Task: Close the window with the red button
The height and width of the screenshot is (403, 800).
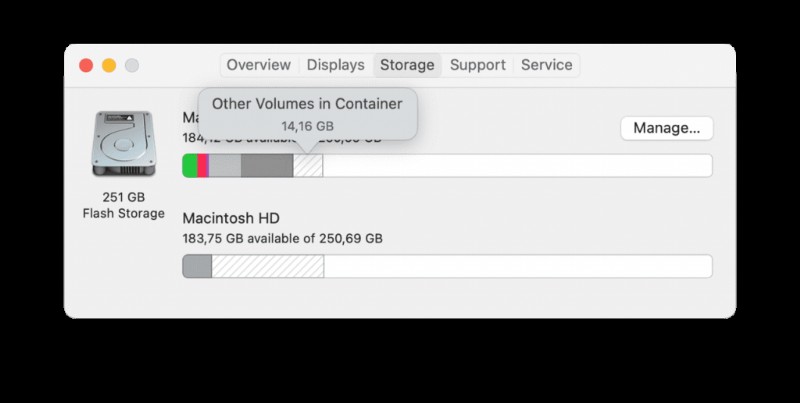Action: [x=86, y=65]
